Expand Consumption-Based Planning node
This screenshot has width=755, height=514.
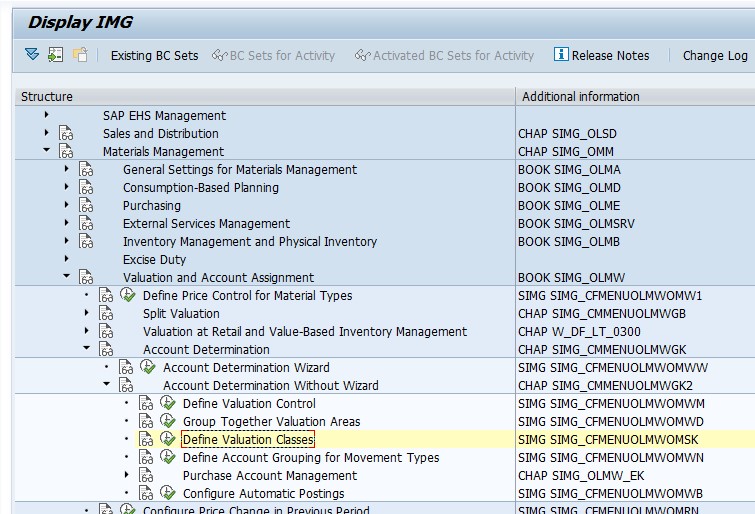click(x=66, y=186)
